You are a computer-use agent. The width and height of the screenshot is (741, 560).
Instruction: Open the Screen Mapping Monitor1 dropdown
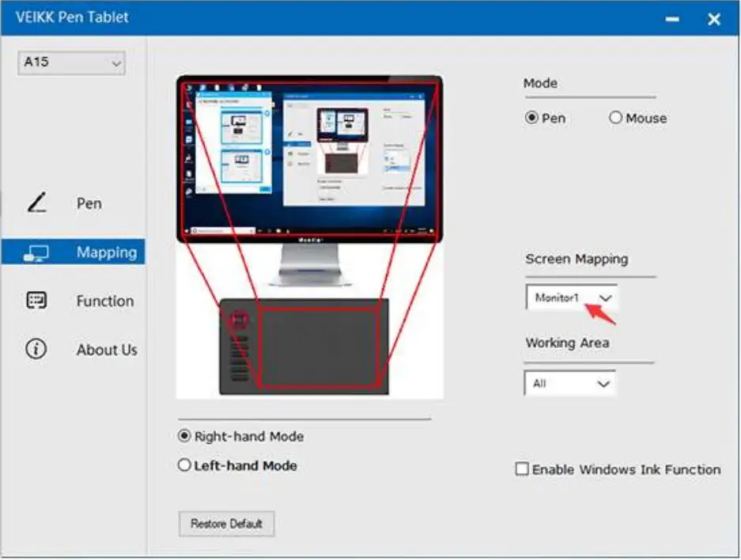pos(571,298)
